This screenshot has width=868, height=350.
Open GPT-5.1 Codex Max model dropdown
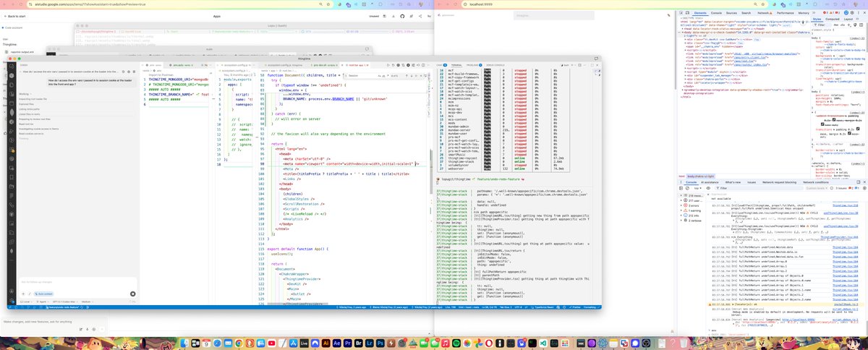click(65, 300)
